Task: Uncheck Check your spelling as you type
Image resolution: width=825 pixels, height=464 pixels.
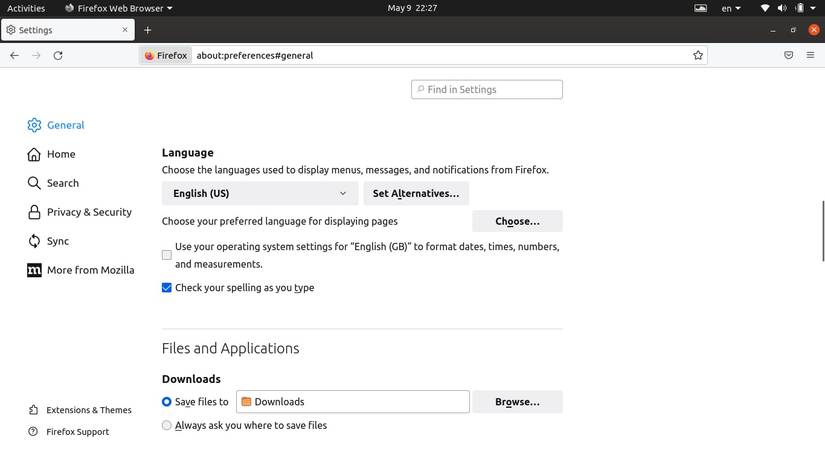Action: pos(167,288)
